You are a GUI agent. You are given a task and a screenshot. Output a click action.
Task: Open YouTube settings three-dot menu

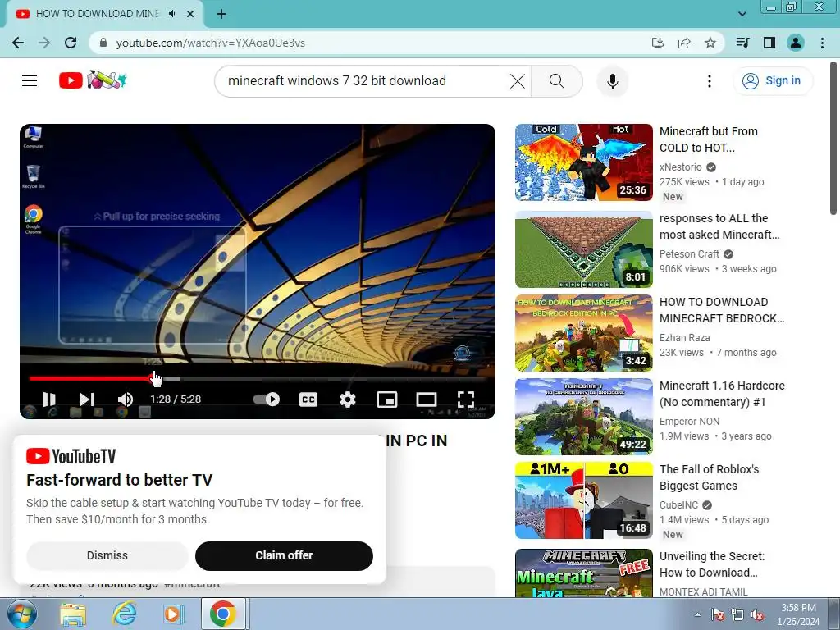coord(710,81)
